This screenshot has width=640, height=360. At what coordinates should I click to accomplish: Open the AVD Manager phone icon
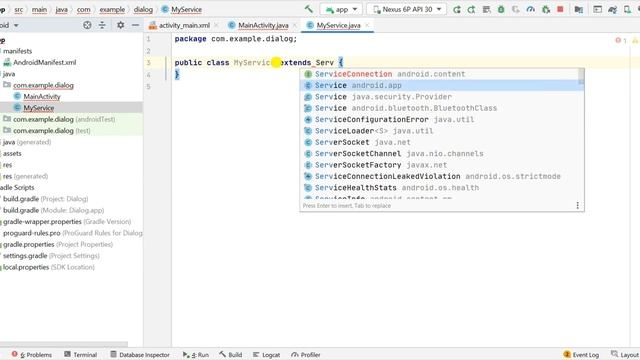627,9
